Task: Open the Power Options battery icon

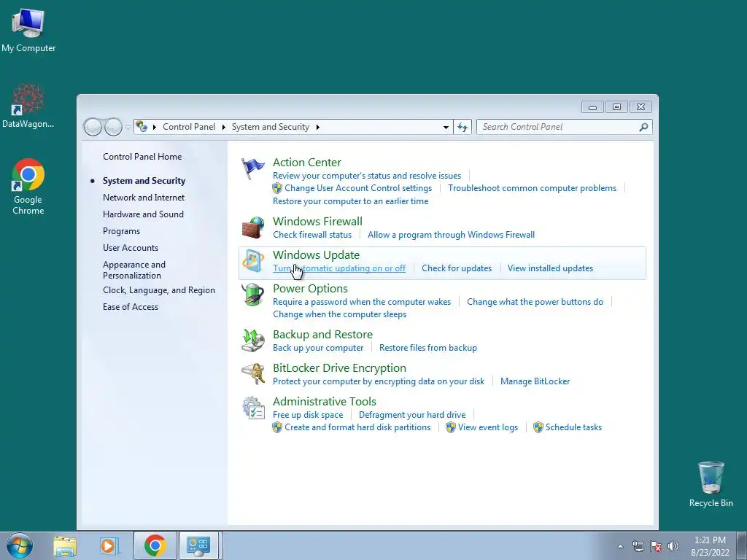Action: click(252, 295)
